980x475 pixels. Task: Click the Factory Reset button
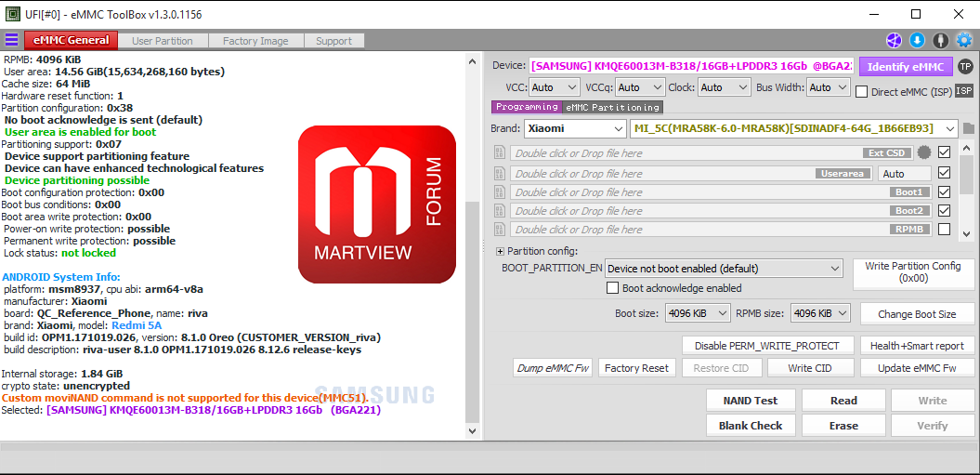(x=637, y=368)
